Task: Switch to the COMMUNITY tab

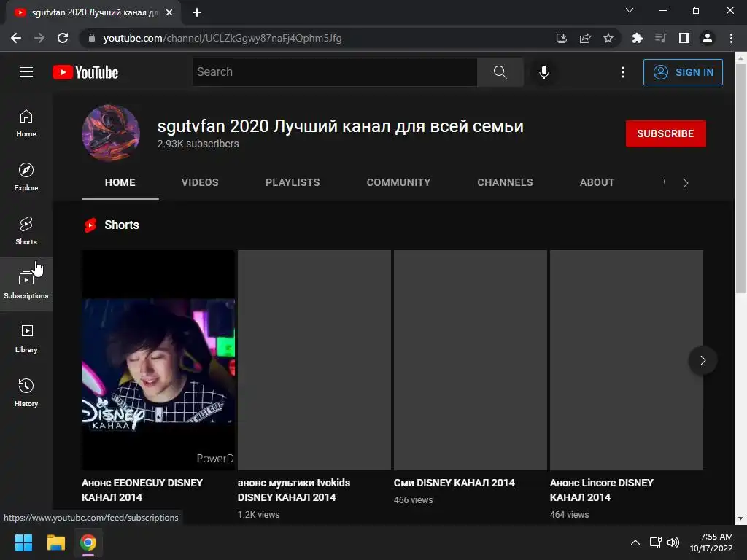Action: coord(398,182)
